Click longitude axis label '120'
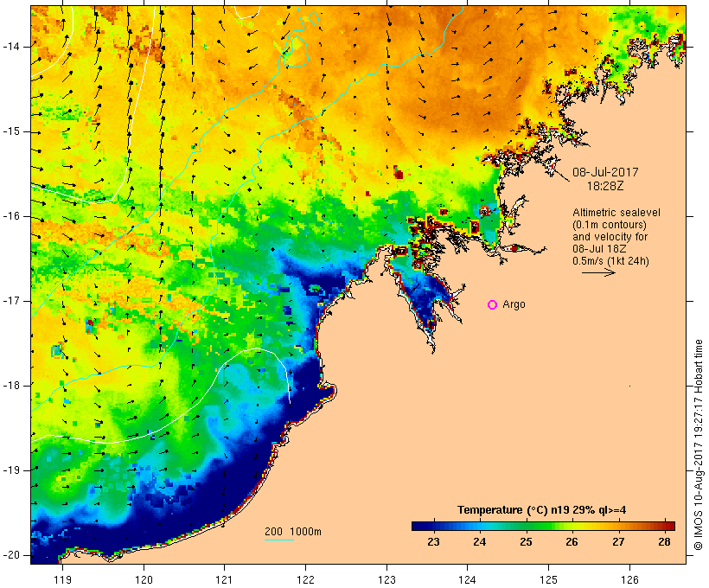709x588 pixels. pyautogui.click(x=144, y=579)
